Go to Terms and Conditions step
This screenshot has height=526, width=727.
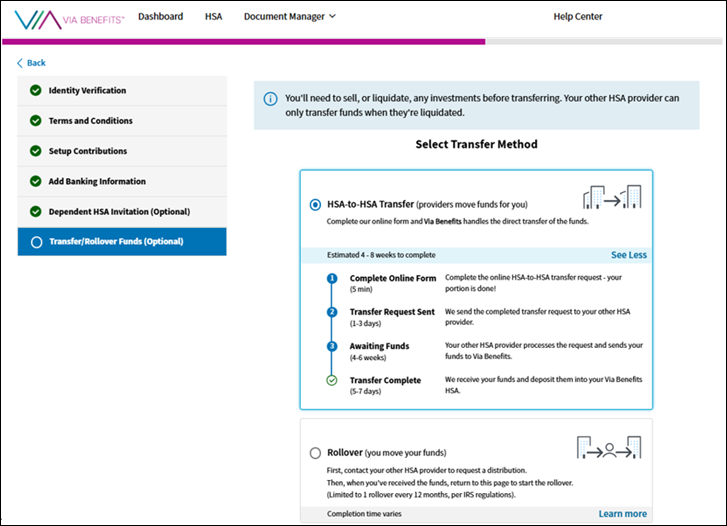pos(122,121)
